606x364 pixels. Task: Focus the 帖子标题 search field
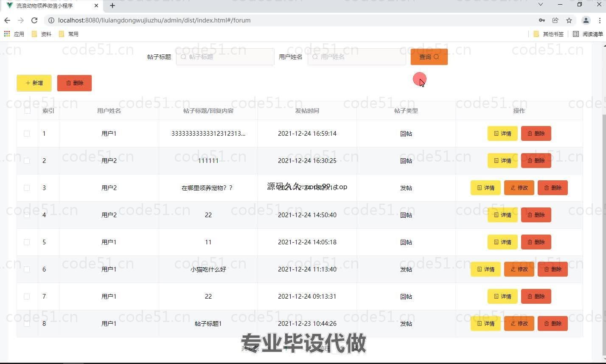click(225, 57)
